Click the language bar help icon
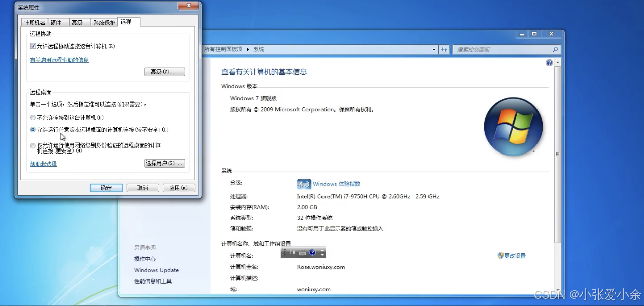This screenshot has height=306, width=644. tap(312, 253)
